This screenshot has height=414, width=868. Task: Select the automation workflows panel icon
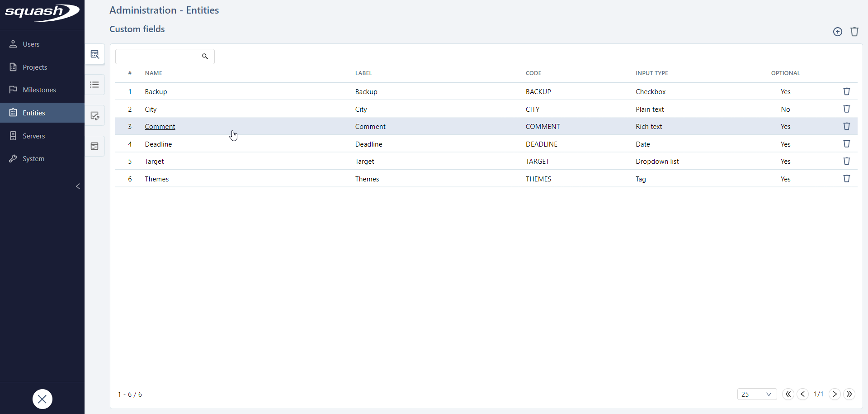[95, 115]
